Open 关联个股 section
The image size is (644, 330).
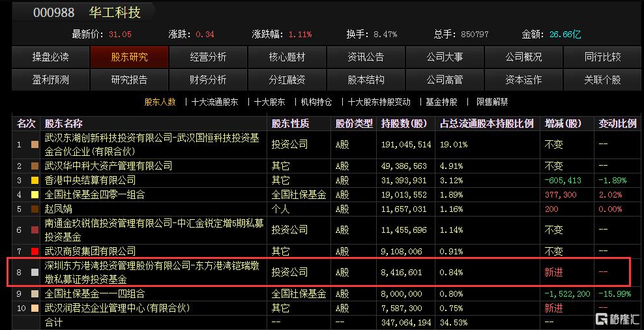602,80
